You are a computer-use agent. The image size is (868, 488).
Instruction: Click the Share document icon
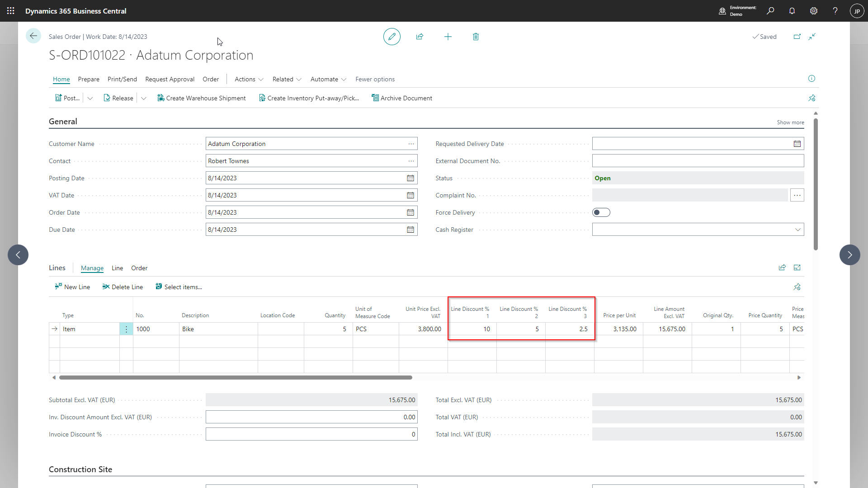coord(420,36)
